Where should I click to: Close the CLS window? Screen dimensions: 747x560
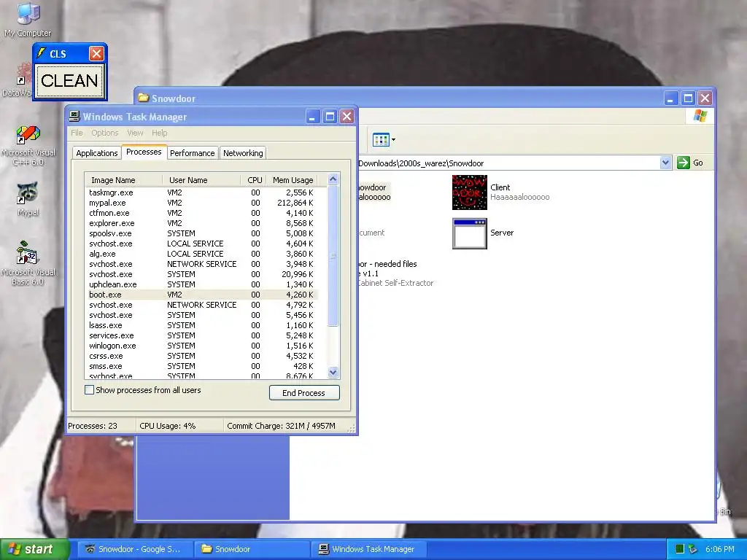pyautogui.click(x=97, y=53)
